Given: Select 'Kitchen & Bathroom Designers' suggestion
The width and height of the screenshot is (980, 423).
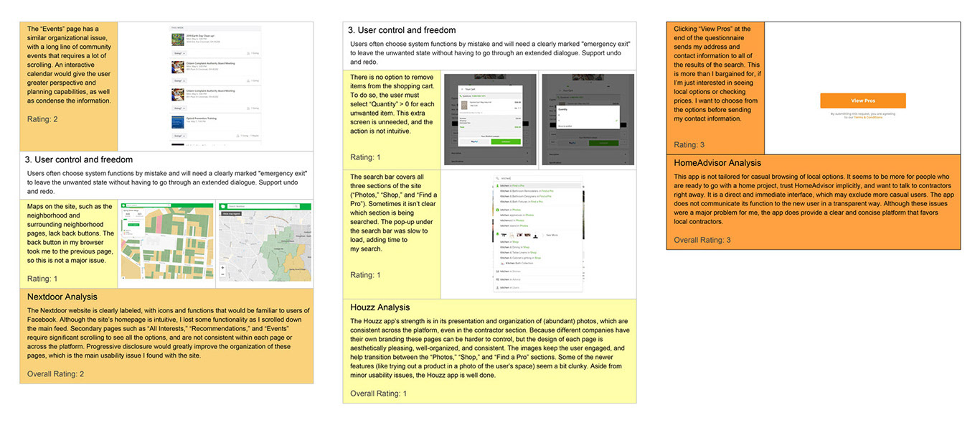Looking at the screenshot, I should point(525,196).
